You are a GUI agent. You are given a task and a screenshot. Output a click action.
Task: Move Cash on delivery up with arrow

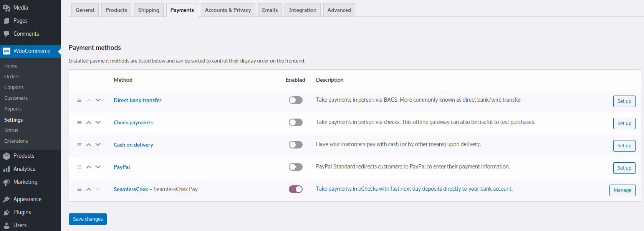[89, 145]
